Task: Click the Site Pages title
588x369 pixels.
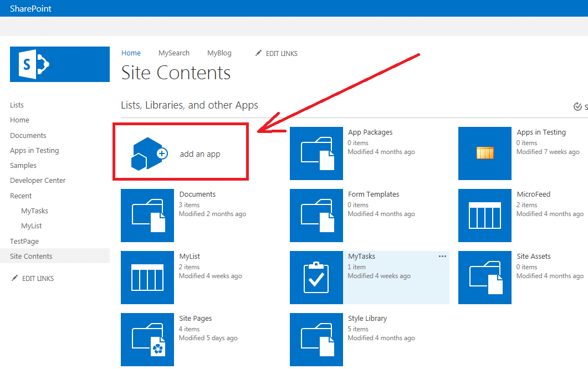Action: 196,319
